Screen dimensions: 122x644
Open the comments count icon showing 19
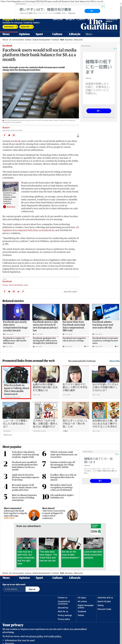(x=78, y=135)
